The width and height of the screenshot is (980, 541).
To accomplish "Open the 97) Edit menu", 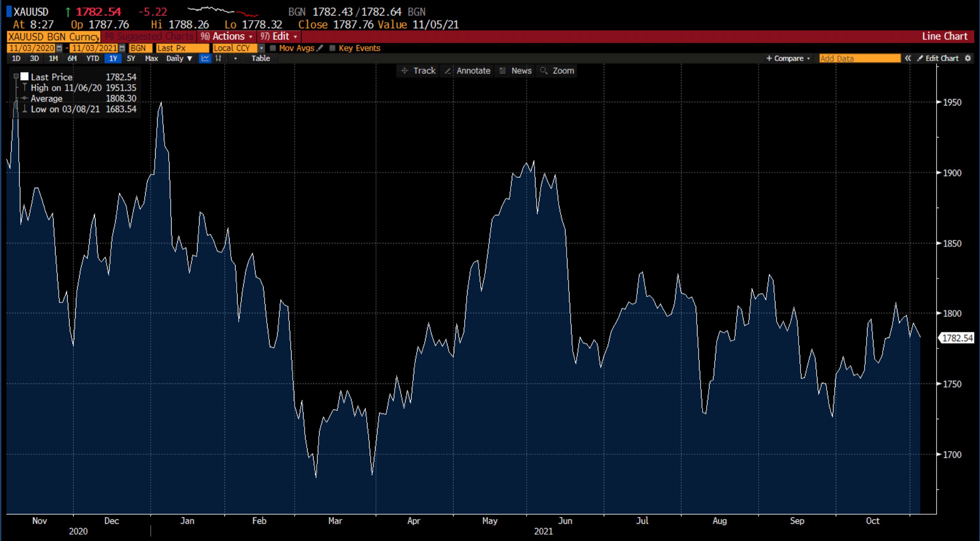I will coord(279,37).
